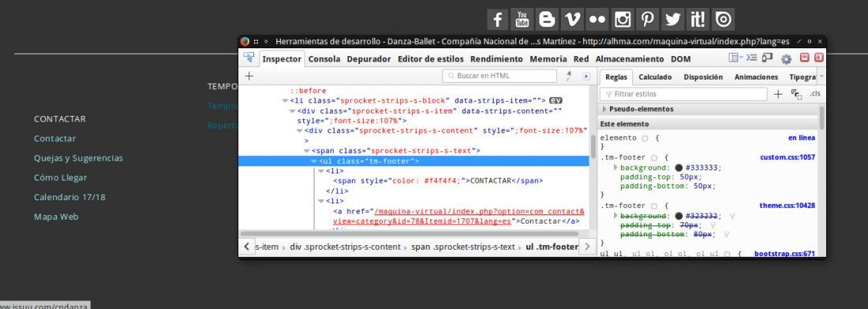Viewport: 868px width, 309px height.
Task: Toggle highlighter for the 'elemento' rule
Action: point(645,138)
